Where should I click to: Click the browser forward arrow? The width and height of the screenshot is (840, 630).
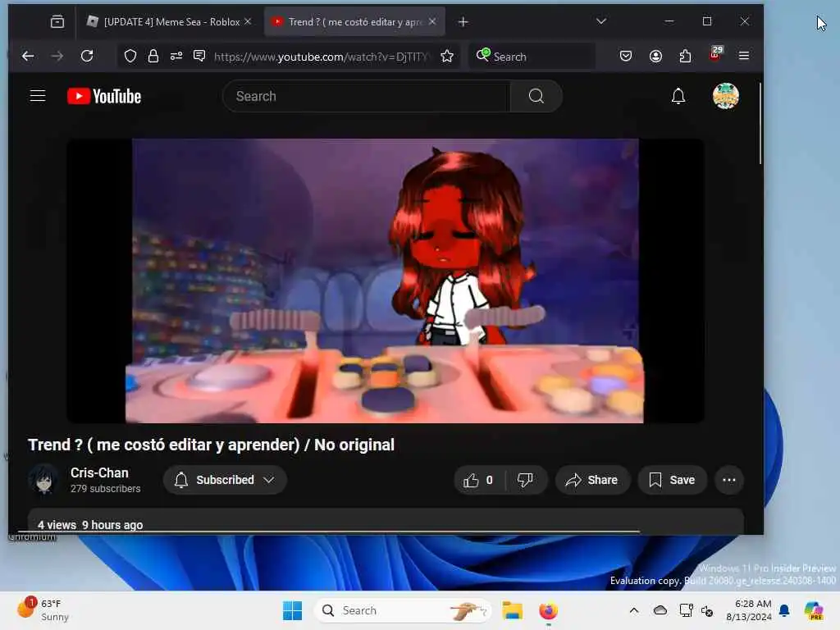(57, 56)
